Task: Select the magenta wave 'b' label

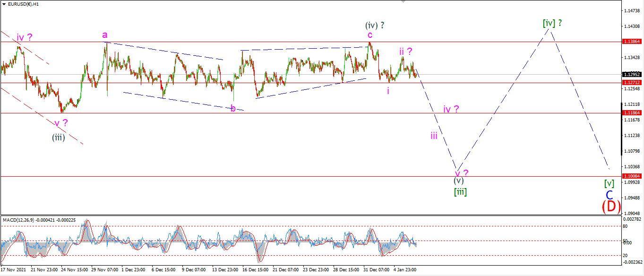Action: pos(233,108)
